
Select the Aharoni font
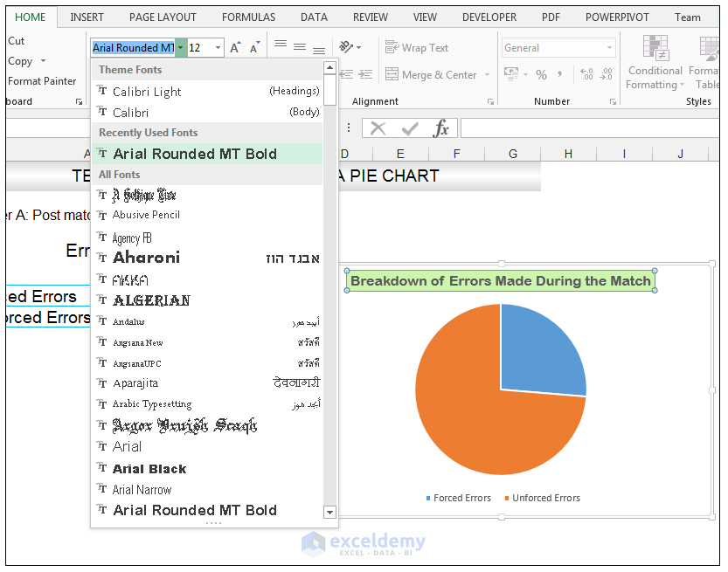(207, 258)
